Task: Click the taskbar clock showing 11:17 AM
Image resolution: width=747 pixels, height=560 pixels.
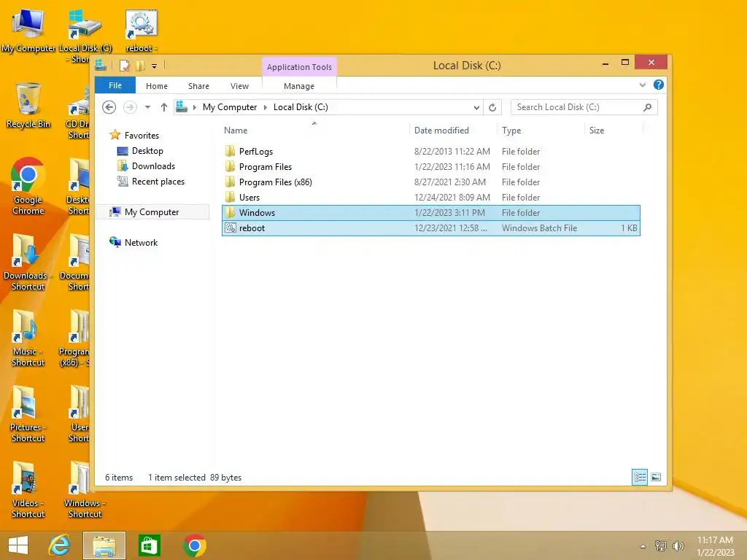Action: pyautogui.click(x=715, y=545)
